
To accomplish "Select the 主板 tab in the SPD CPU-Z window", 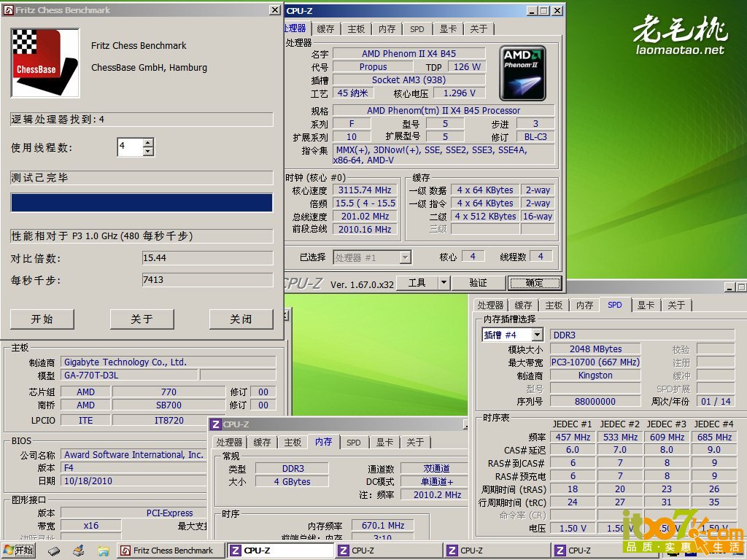I will 554,306.
